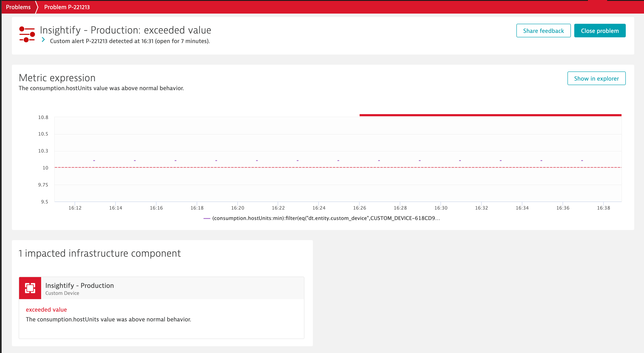Click the problem title 'Insightify - Production: exceeded value'
The image size is (644, 353).
point(125,30)
